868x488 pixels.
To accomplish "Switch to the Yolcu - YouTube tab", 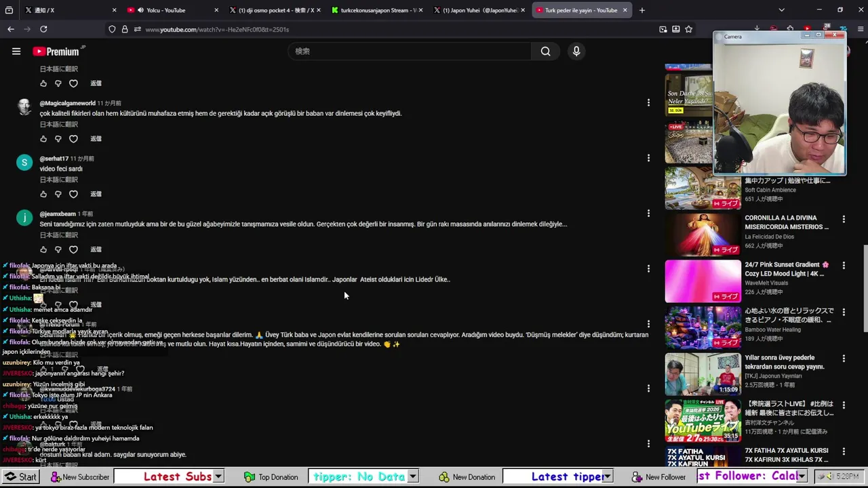I will point(173,10).
